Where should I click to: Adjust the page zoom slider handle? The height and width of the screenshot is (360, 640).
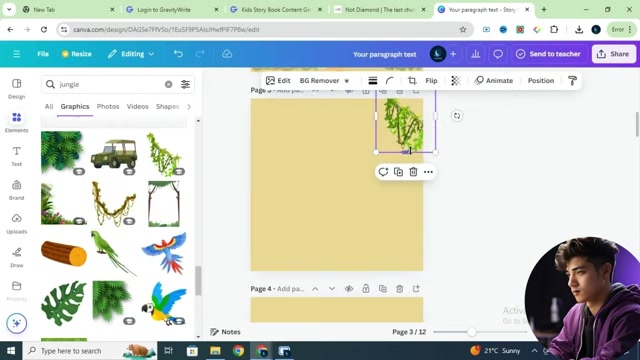[471, 332]
